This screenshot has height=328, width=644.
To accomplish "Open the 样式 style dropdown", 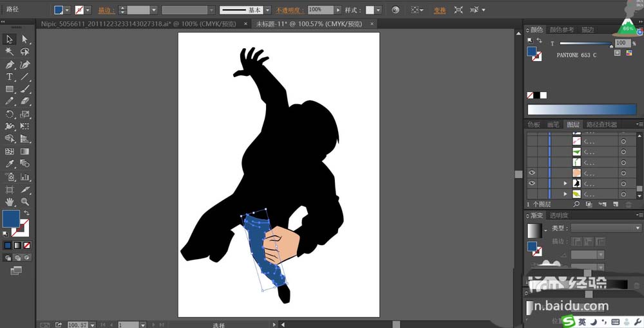I will [x=378, y=10].
